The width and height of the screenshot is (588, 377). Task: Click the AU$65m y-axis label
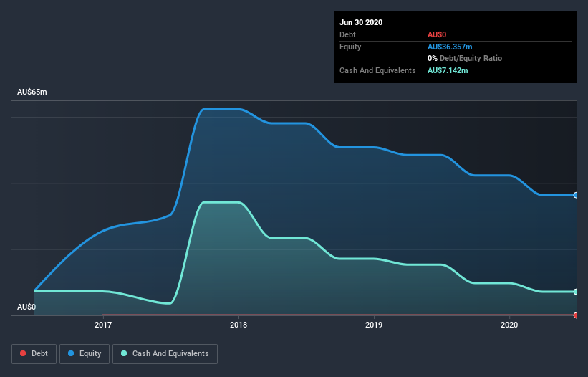click(x=32, y=92)
